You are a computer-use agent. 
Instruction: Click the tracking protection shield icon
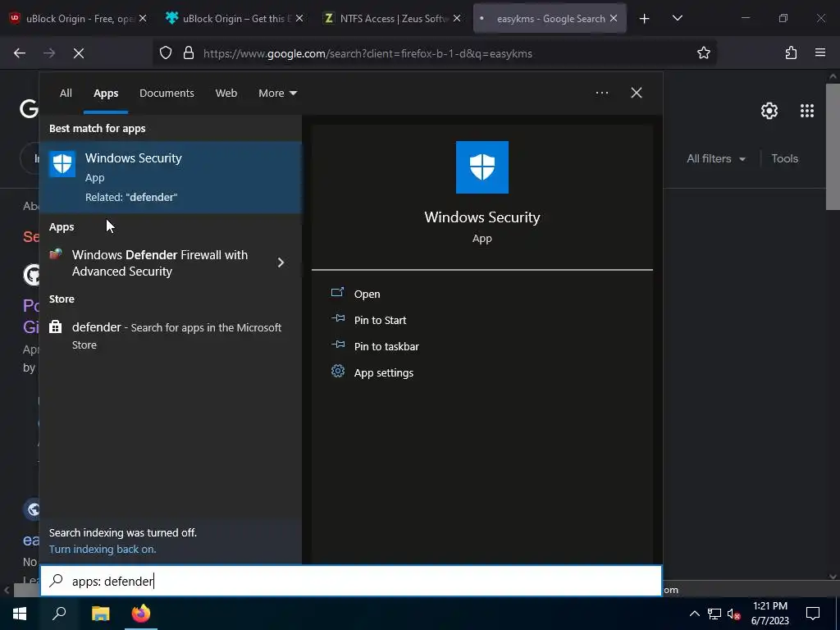click(166, 53)
